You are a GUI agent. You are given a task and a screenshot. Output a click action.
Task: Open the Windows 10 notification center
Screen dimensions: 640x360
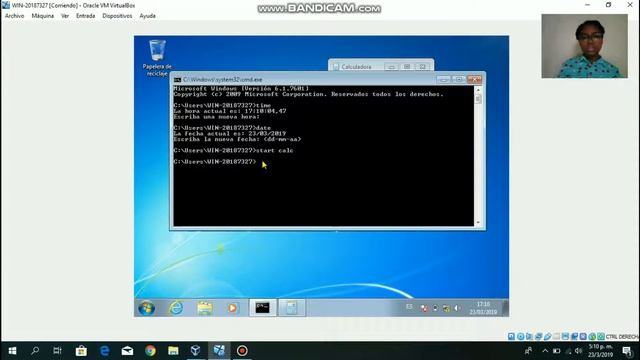coord(627,351)
